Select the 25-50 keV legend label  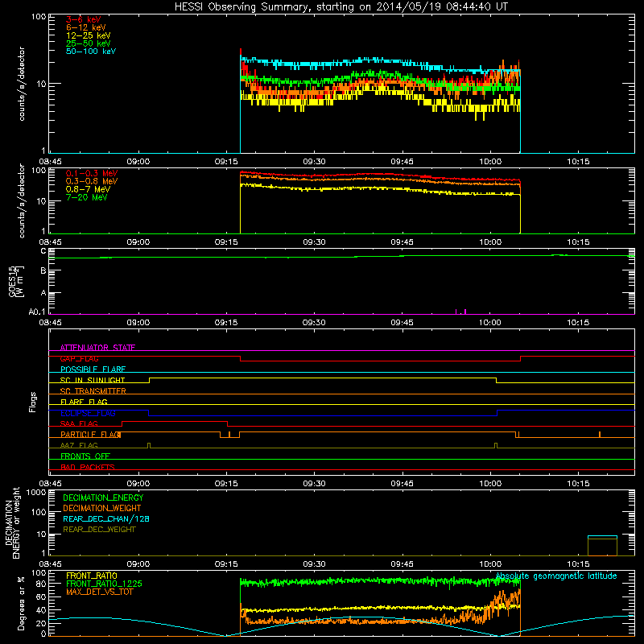[88, 43]
